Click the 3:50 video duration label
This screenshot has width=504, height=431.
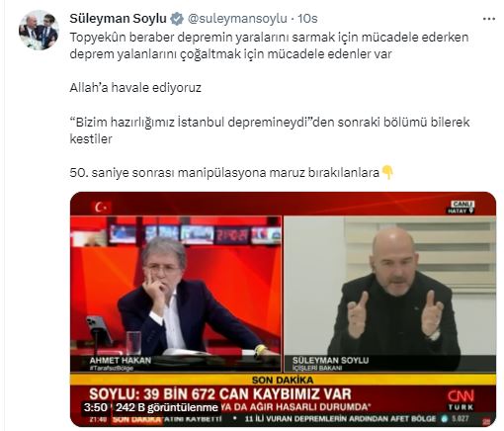95,407
